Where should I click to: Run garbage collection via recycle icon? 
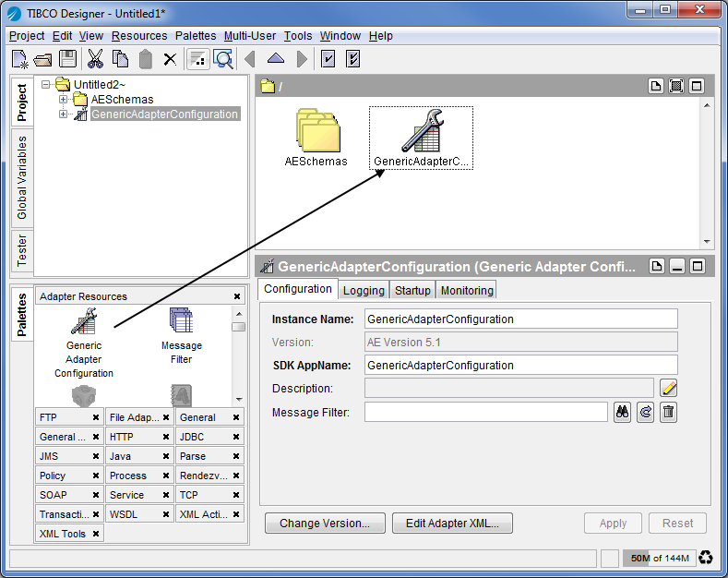point(706,558)
